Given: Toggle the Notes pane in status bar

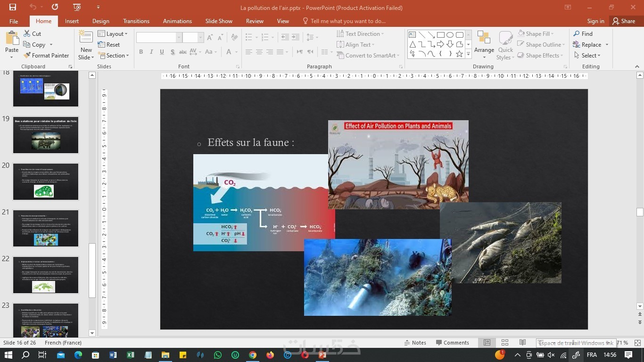Looking at the screenshot, I should 415,343.
